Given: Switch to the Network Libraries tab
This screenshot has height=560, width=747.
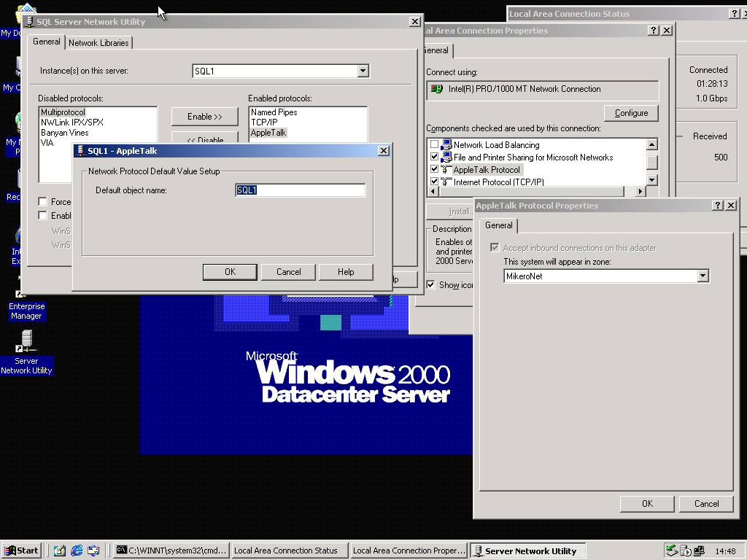Looking at the screenshot, I should pos(98,43).
